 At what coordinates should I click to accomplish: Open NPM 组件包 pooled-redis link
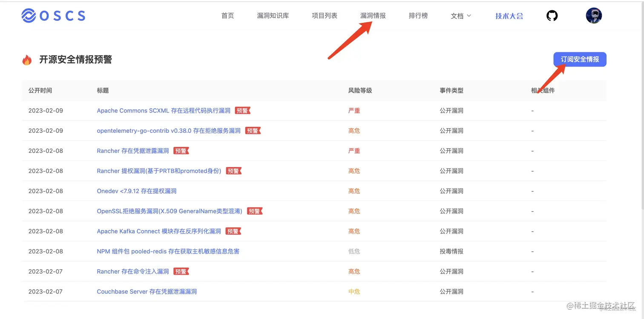click(168, 251)
